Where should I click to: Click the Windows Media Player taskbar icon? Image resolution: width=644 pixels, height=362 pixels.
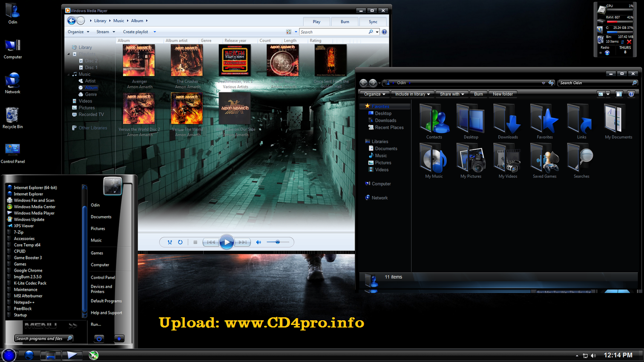tap(72, 355)
